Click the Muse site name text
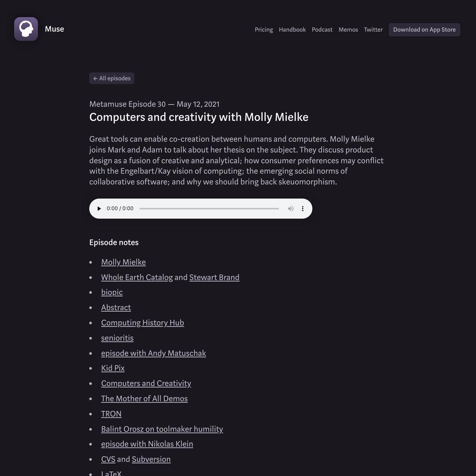 pyautogui.click(x=54, y=29)
